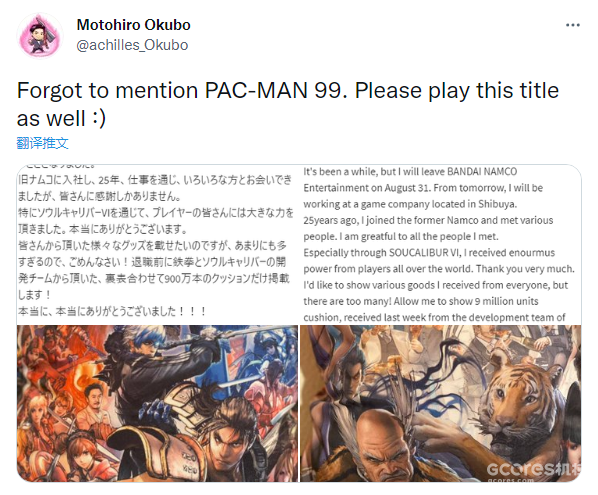Viewport: 598px width, 495px height.
Task: Visit the @achilles_Okubo handle link
Action: [x=132, y=45]
